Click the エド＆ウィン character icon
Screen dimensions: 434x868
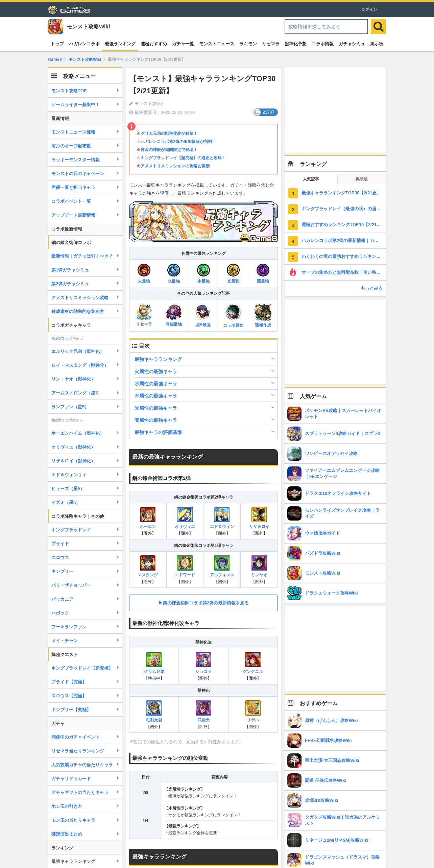[222, 514]
